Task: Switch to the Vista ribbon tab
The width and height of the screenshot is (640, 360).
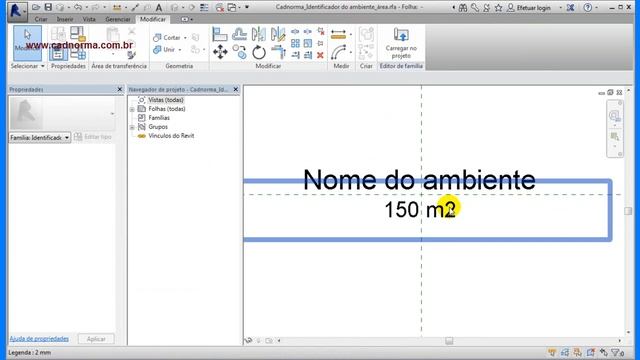Action: (89, 19)
